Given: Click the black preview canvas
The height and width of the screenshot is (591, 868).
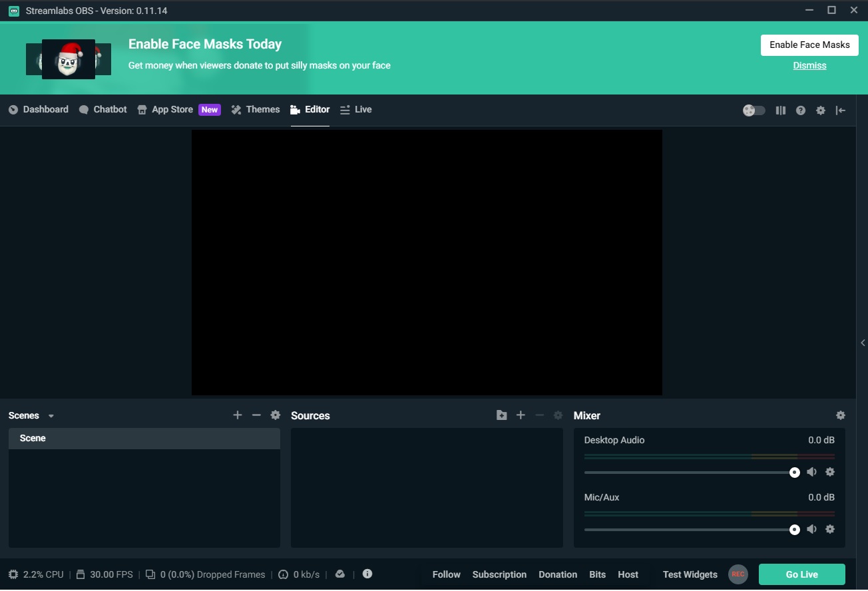Looking at the screenshot, I should click(427, 262).
